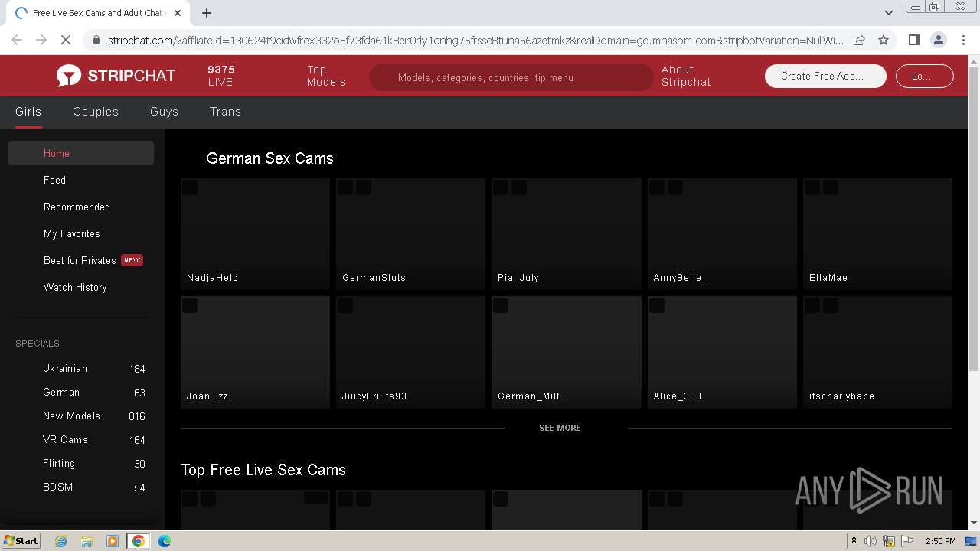Click the 9375 LIVE counter

[x=221, y=76]
